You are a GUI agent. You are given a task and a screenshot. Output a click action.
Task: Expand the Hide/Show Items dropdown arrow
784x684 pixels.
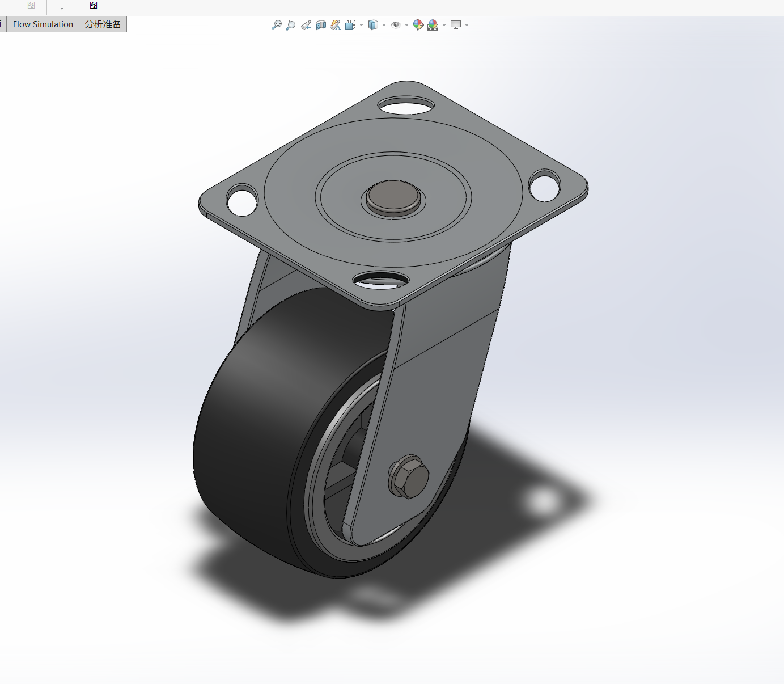click(406, 26)
